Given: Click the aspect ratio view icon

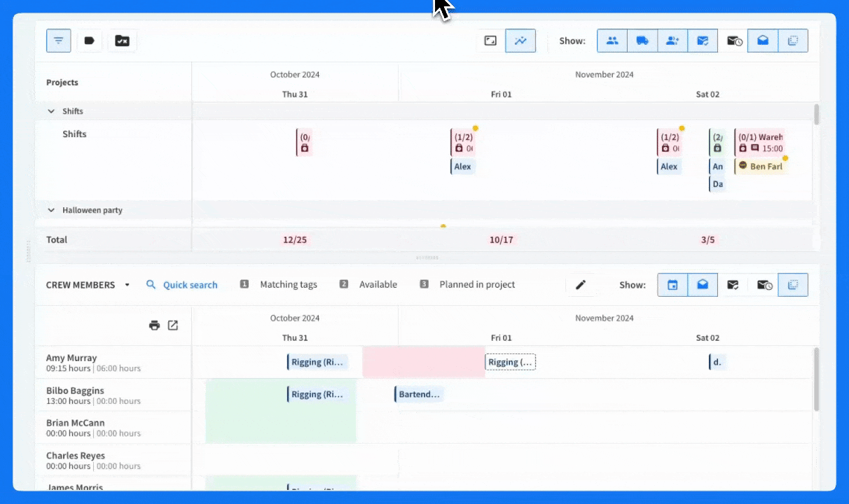Looking at the screenshot, I should click(x=490, y=41).
